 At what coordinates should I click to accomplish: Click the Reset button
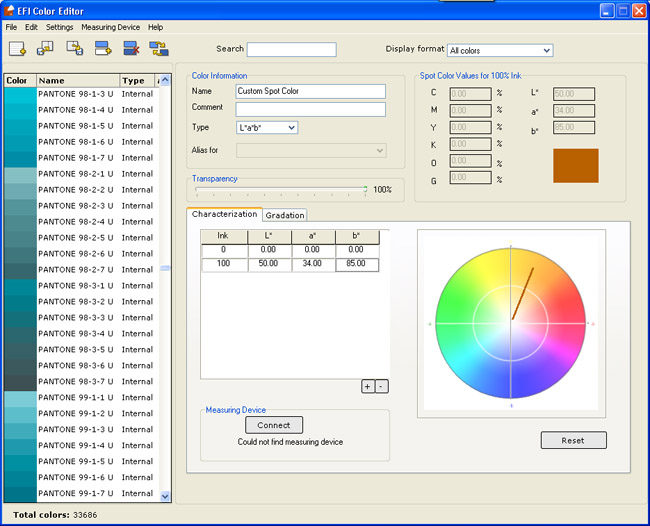coord(573,440)
